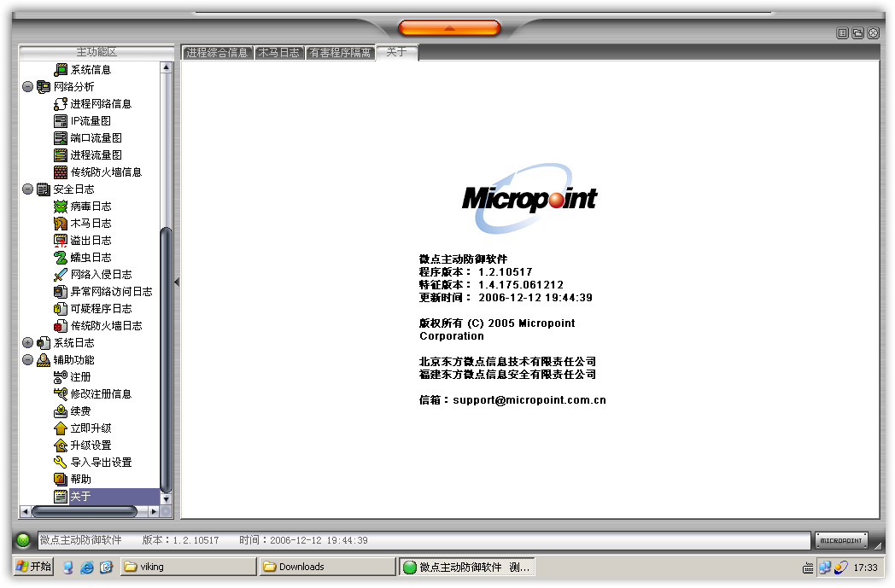
Task: Click the MICROPOINT button in status bar
Action: coord(841,540)
